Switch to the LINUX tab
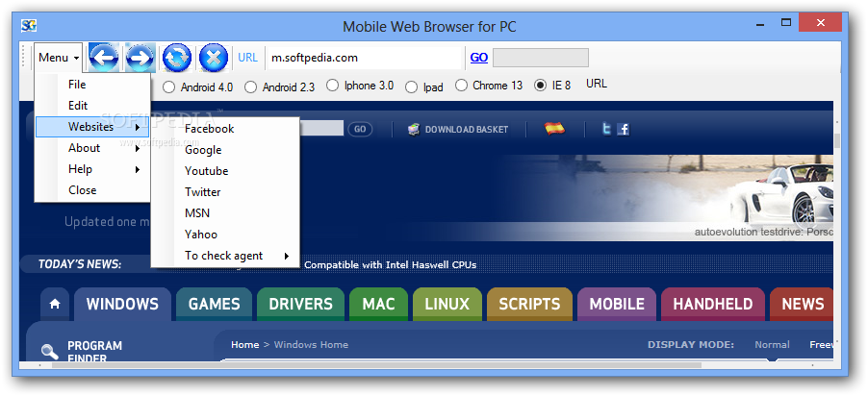Viewport: 868px width, 396px height. coord(447,304)
